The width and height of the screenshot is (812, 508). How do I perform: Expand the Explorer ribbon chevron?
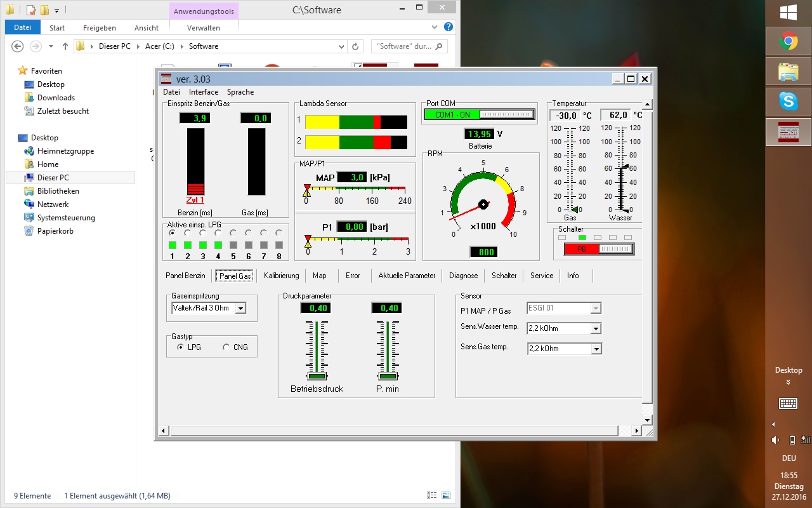coord(435,27)
